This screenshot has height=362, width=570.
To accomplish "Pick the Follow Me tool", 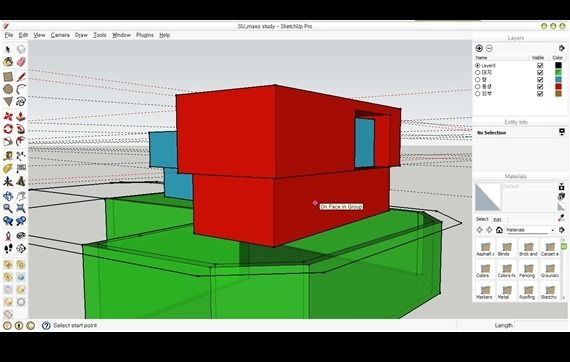I will (21, 129).
